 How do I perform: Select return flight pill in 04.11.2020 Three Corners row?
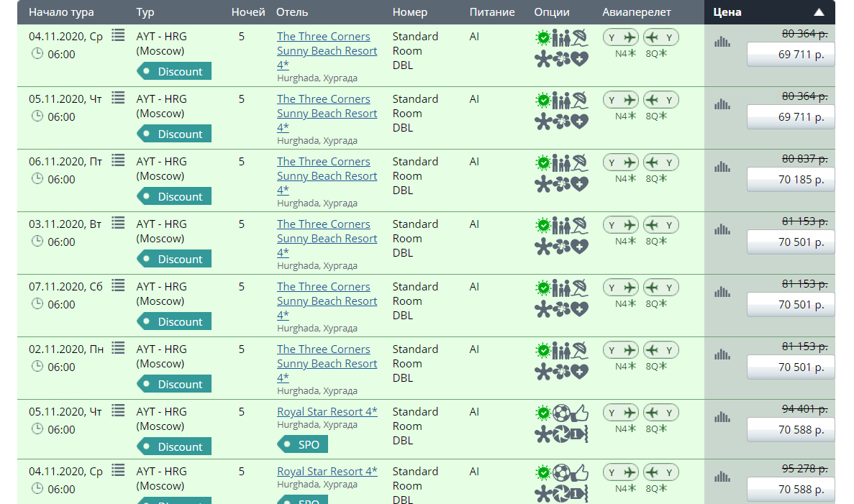click(660, 37)
